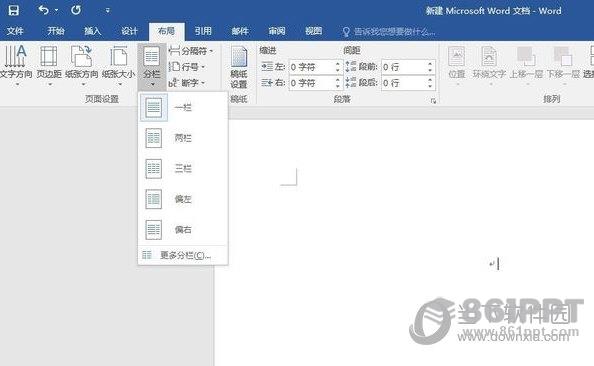Select the 布局 tab
The width and height of the screenshot is (594, 366).
point(167,31)
